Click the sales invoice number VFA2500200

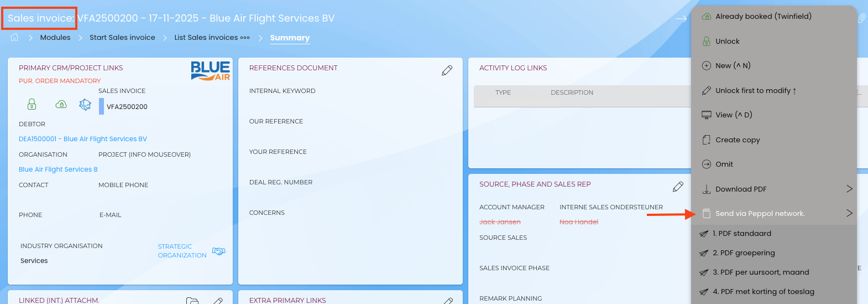point(127,107)
